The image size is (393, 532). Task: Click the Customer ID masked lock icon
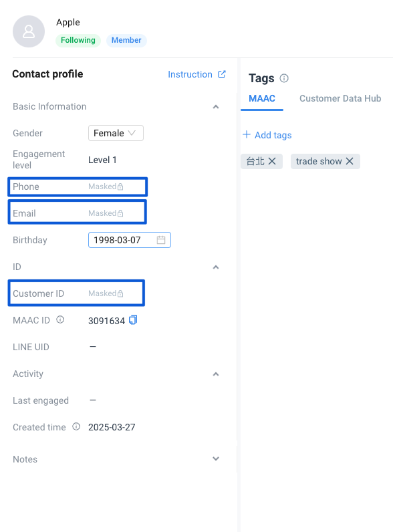120,293
